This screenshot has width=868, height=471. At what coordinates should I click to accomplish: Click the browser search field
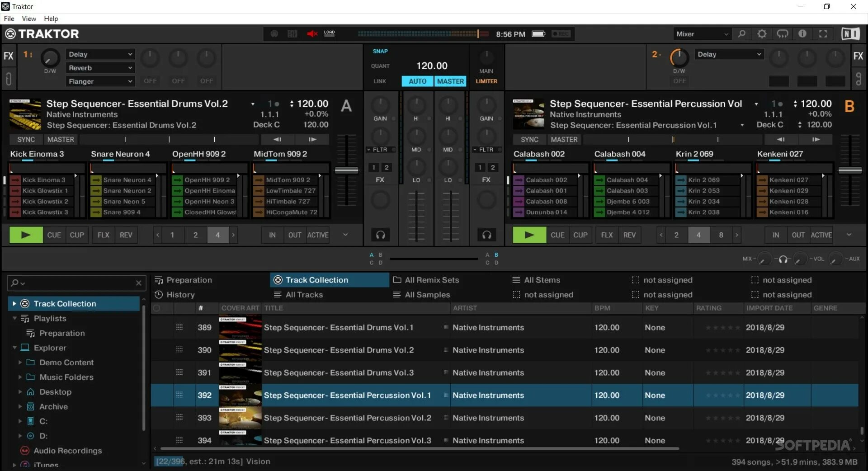pyautogui.click(x=76, y=283)
